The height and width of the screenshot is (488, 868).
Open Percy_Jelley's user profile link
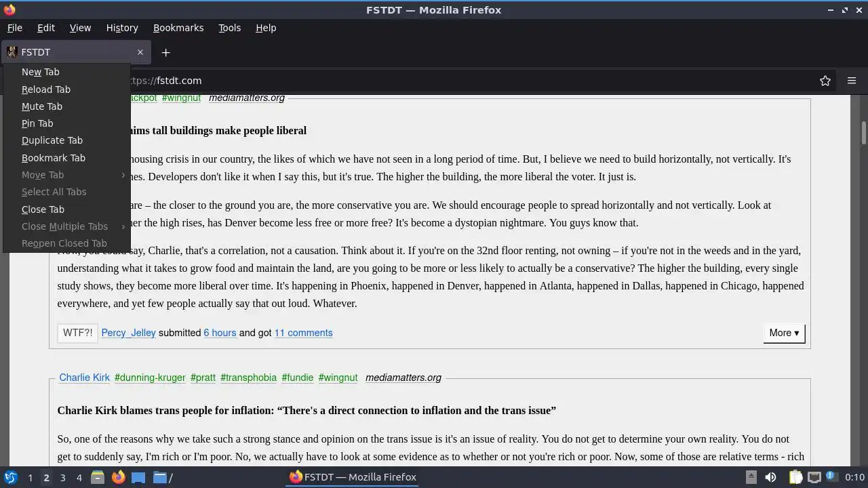point(128,333)
